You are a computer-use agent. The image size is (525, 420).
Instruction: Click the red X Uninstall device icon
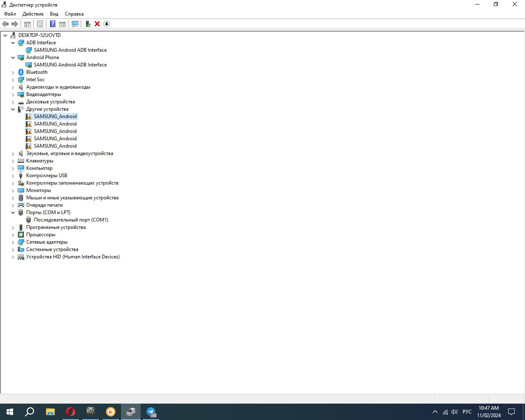(97, 24)
